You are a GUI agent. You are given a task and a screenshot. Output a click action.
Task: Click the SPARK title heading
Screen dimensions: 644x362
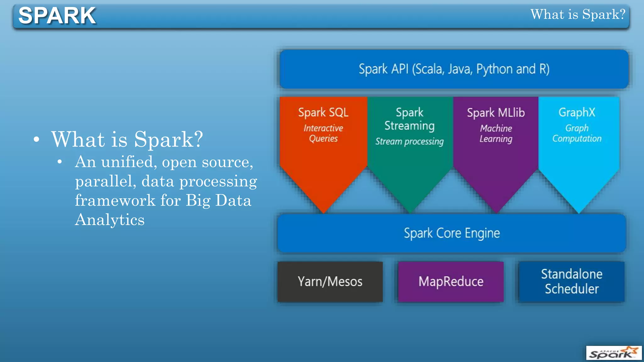[57, 15]
